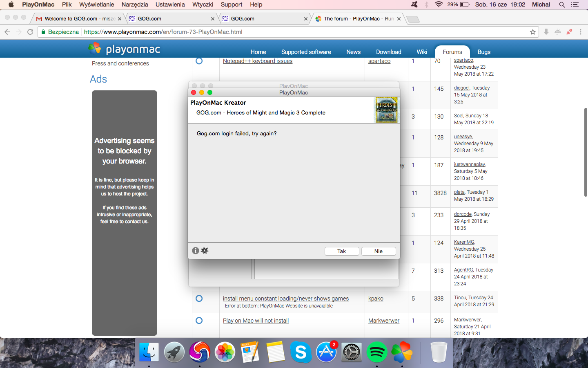Open the Help menu
The image size is (588, 368).
tap(256, 4)
